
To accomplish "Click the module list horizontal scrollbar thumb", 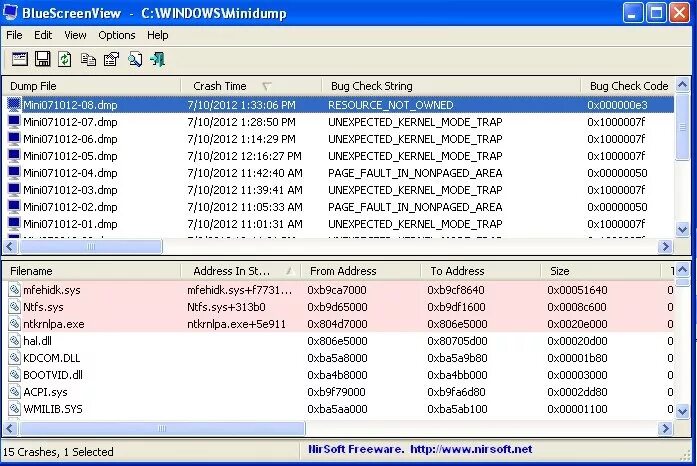I will pos(162,428).
